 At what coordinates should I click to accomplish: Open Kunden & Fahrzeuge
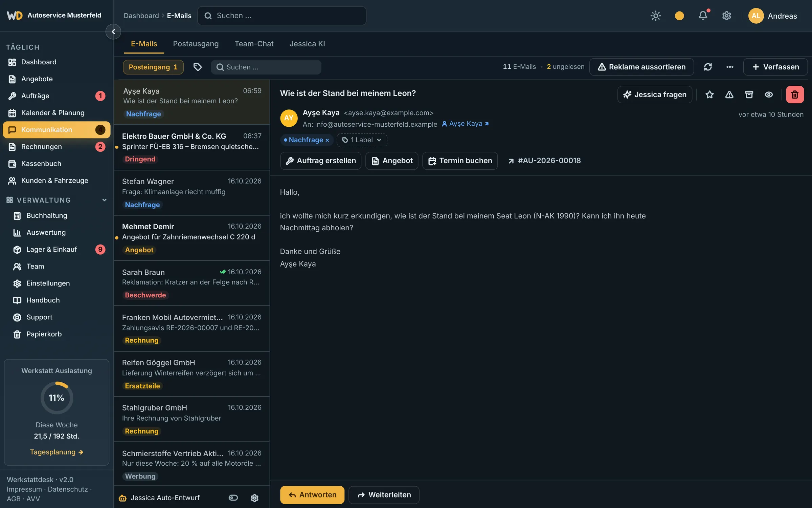[56, 181]
